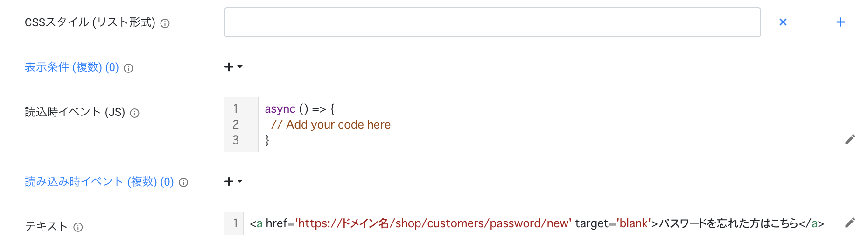Open the テキスト HTML editor via its pencil icon
This screenshot has width=868, height=245.
pyautogui.click(x=850, y=223)
